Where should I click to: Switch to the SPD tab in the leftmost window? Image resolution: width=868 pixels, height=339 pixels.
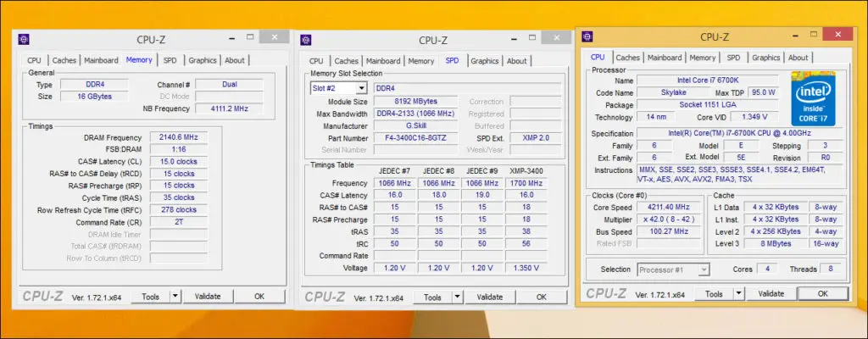170,60
